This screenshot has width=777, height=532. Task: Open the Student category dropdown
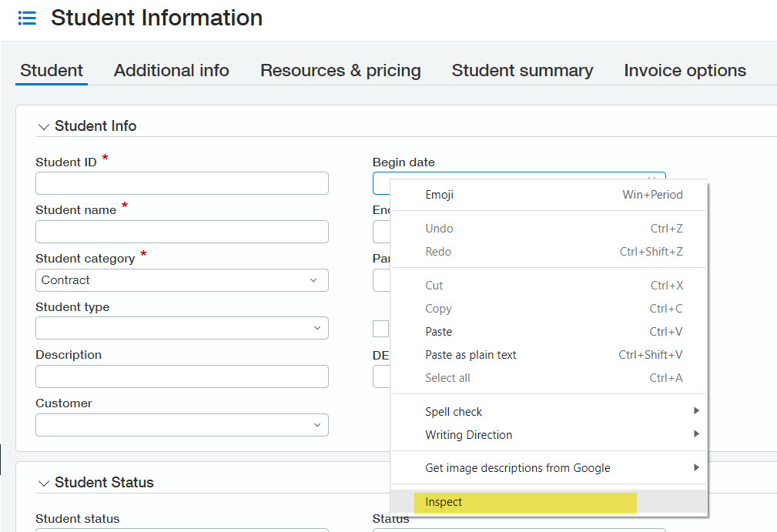(x=182, y=280)
